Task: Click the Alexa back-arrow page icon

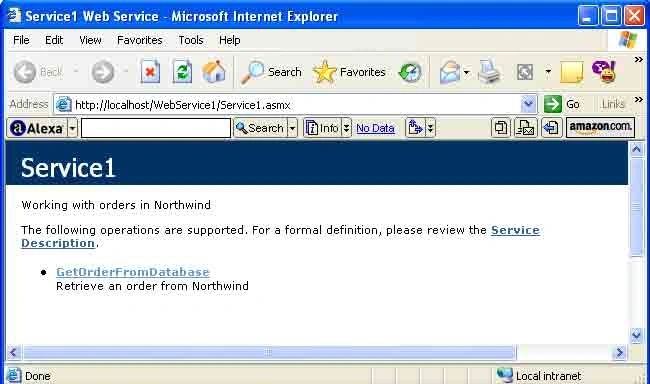Action: pyautogui.click(x=551, y=128)
